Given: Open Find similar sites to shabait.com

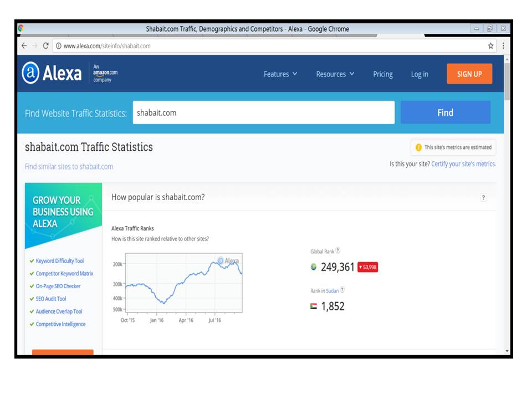Looking at the screenshot, I should click(x=69, y=167).
